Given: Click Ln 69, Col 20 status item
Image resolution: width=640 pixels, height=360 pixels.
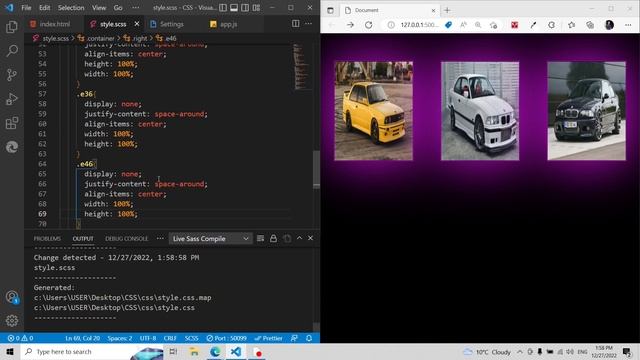Looking at the screenshot, I should tap(82, 338).
